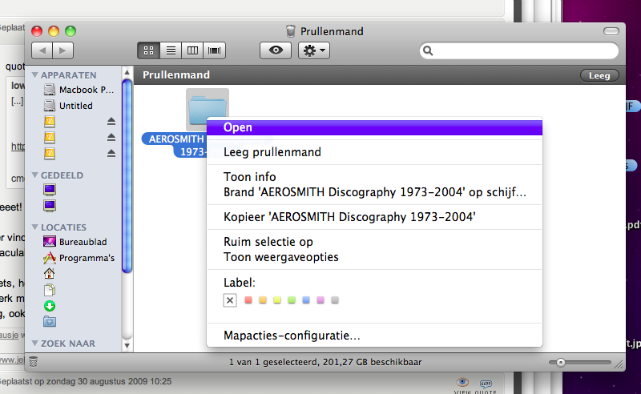Click the blue sidebar scroll thumb

click(x=127, y=176)
